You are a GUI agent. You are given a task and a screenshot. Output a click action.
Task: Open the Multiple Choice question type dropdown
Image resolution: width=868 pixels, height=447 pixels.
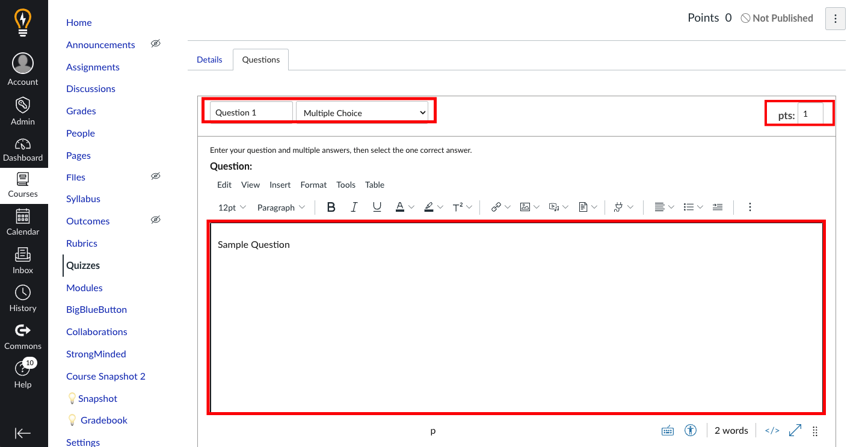[362, 113]
